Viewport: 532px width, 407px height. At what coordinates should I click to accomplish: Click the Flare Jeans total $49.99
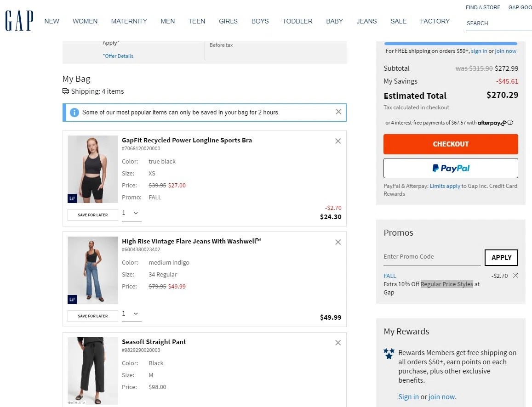pyautogui.click(x=331, y=317)
